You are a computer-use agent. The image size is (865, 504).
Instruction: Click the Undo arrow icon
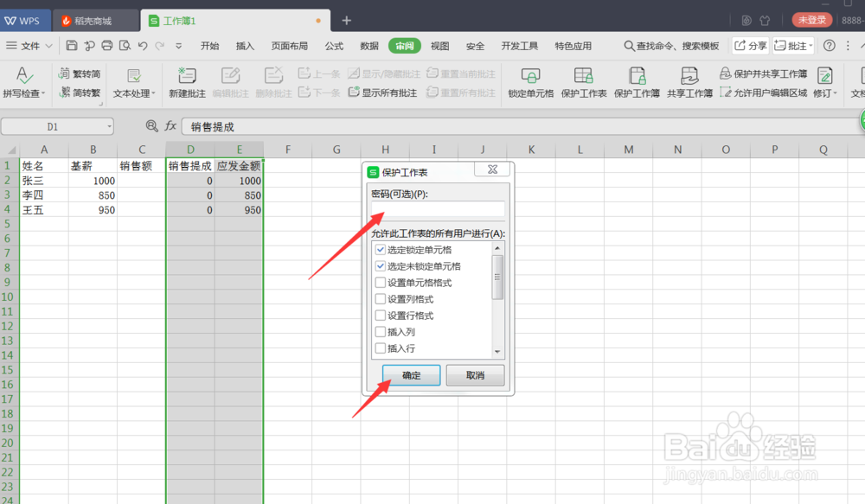143,46
